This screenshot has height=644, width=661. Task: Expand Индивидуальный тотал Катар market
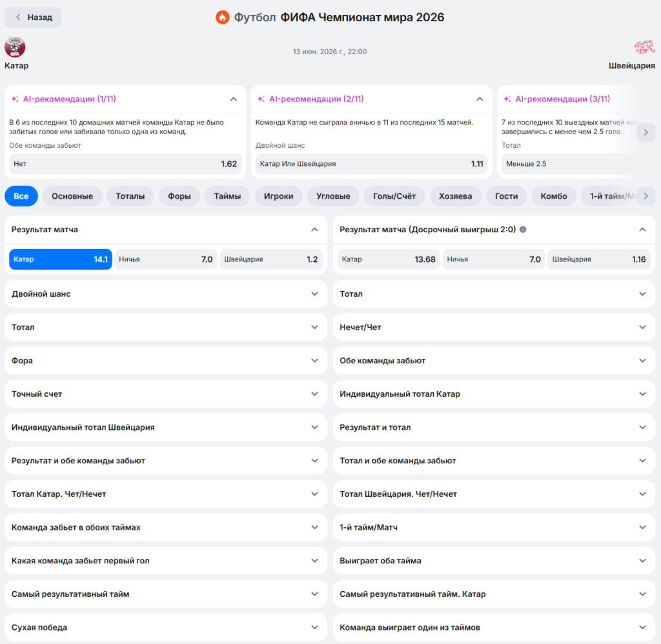click(494, 394)
